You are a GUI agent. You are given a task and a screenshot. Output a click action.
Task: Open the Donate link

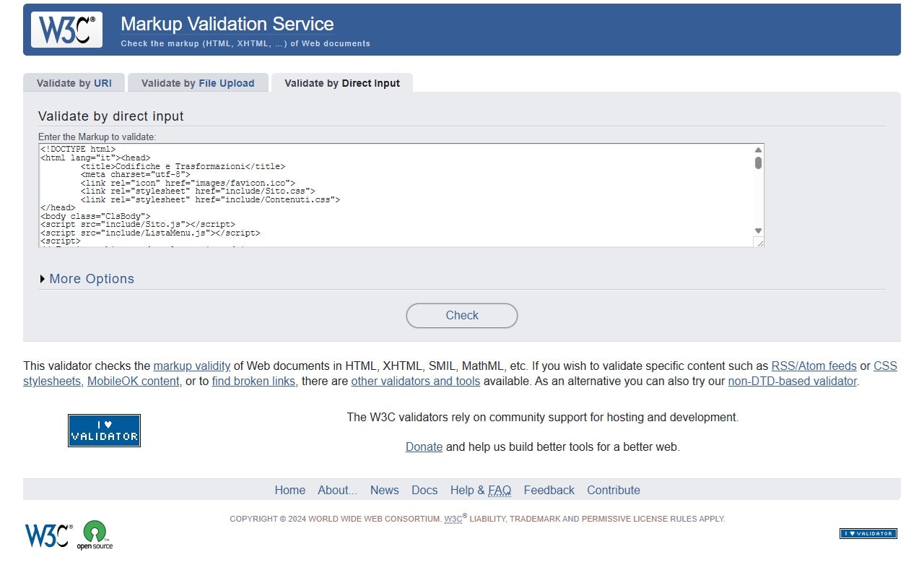[x=424, y=447]
